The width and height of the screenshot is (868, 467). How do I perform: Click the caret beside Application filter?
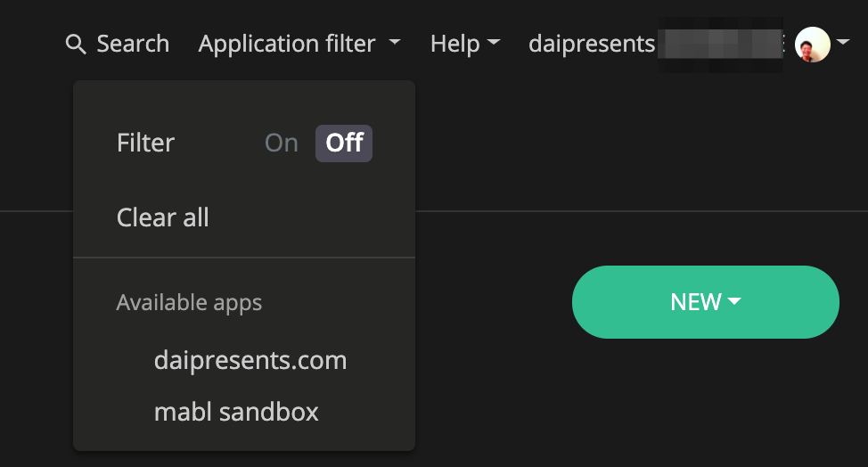pyautogui.click(x=395, y=43)
